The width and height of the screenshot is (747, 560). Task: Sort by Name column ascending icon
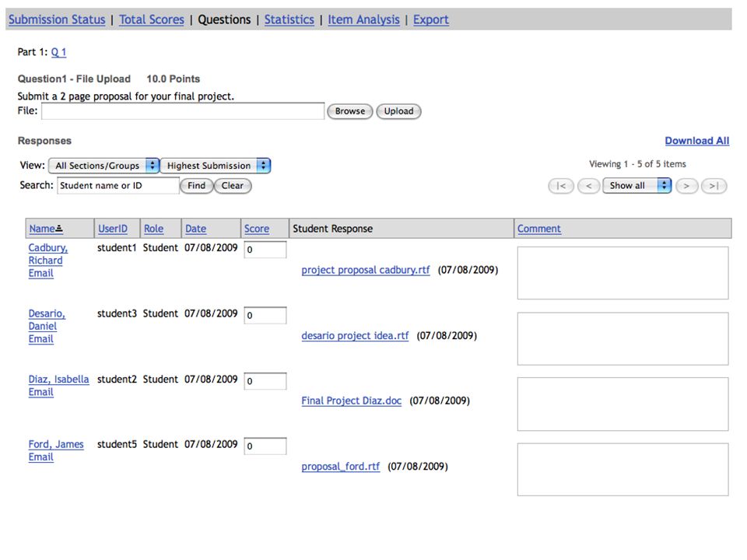click(x=59, y=229)
